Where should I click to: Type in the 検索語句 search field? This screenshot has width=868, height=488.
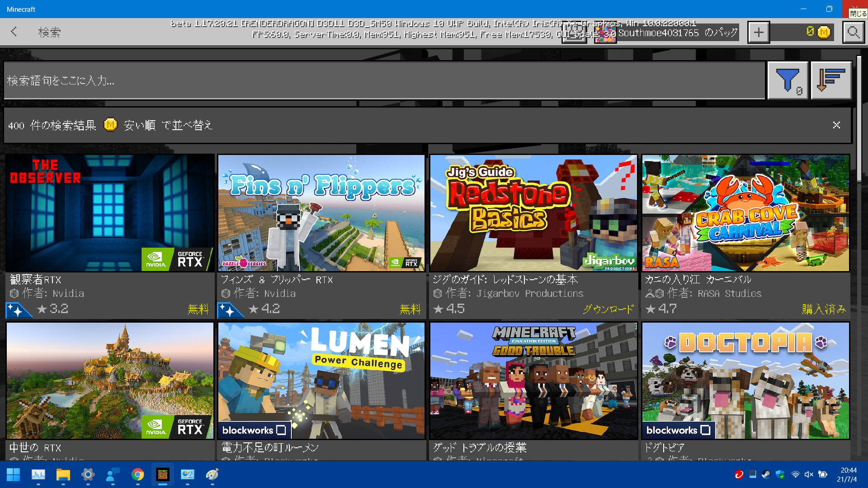pyautogui.click(x=384, y=80)
